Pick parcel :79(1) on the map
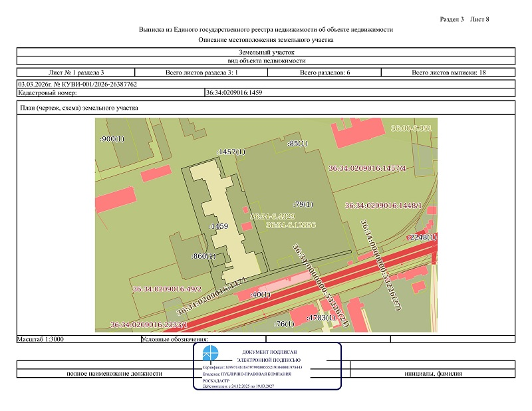Viewport: 532px width, 411px height. [303, 204]
